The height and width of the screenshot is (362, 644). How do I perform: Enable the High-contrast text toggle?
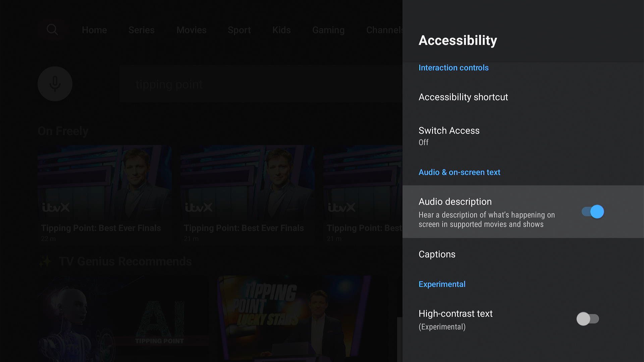pos(588,319)
